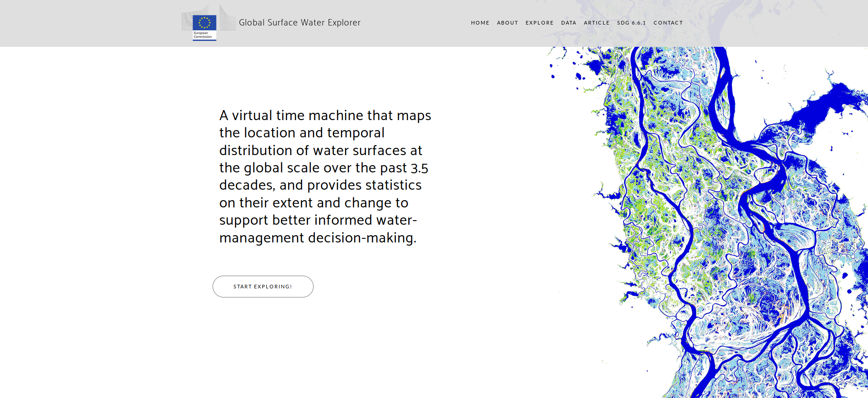Click the 'management decision-making.' last text line
Viewport: 868px width, 398px height.
pyautogui.click(x=317, y=238)
